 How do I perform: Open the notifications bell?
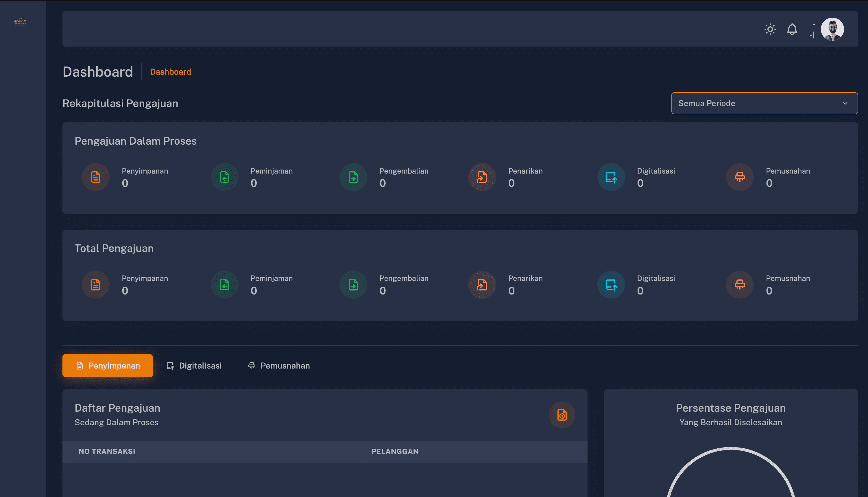792,29
